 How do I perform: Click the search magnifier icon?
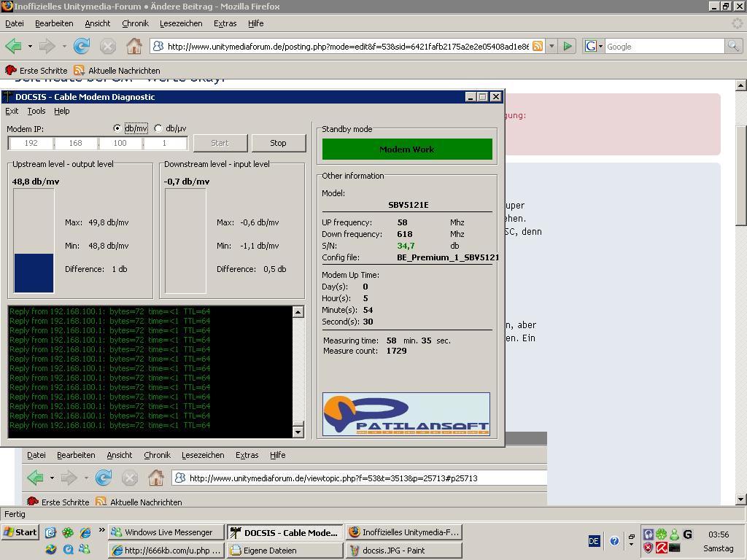point(732,46)
